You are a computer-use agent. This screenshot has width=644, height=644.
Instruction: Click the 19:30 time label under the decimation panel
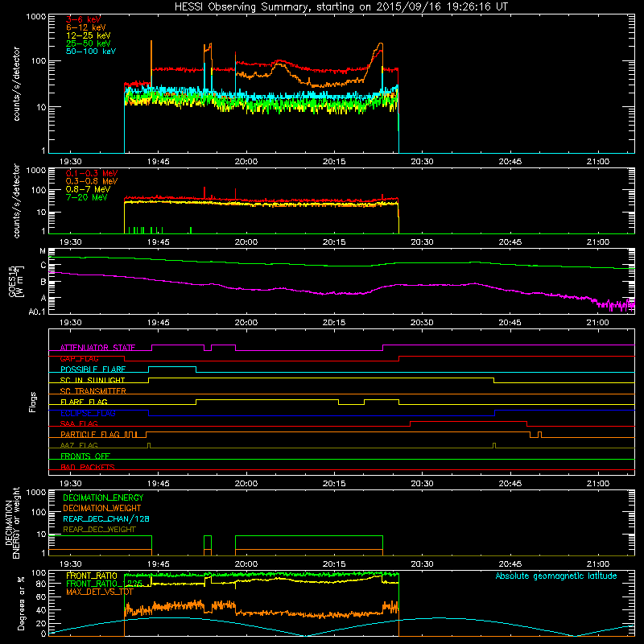(71, 564)
